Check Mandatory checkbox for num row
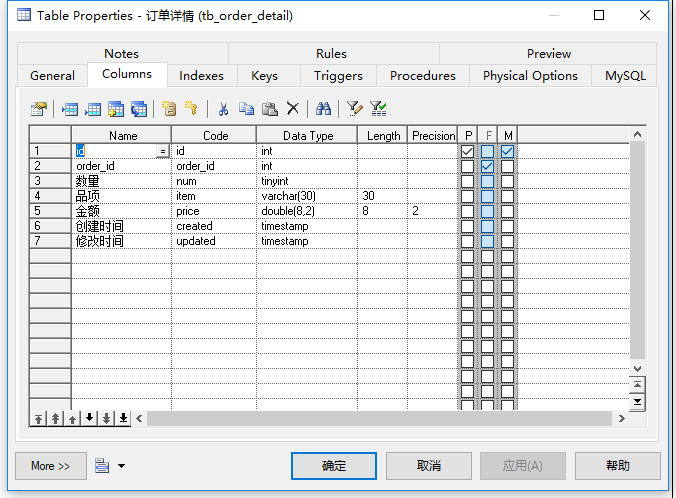 (x=507, y=181)
